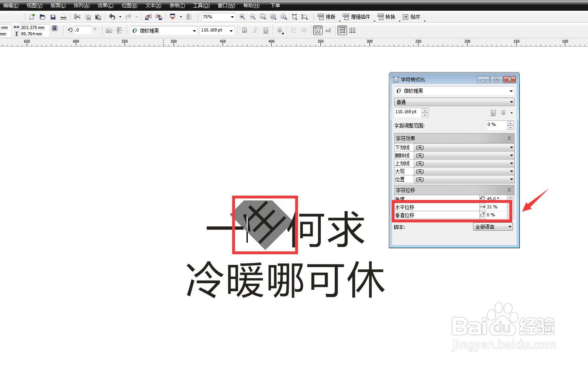Click the Zoom out magnifier
Image resolution: width=588 pixels, height=365 pixels.
click(253, 17)
